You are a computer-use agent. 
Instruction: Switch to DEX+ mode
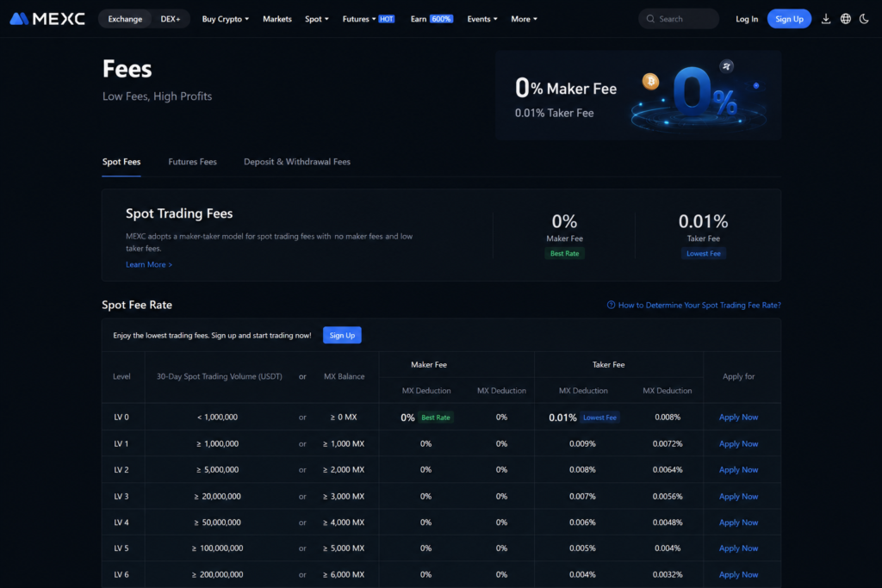coord(171,19)
